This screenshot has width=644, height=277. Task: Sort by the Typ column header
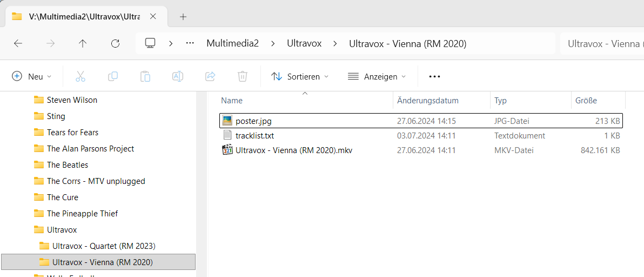(531, 100)
